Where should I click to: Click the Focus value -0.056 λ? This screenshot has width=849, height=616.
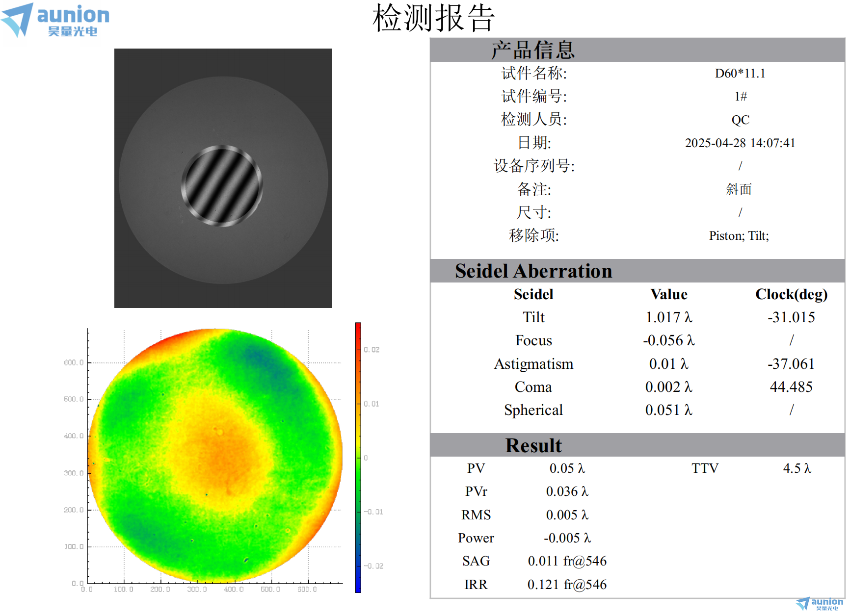[669, 340]
